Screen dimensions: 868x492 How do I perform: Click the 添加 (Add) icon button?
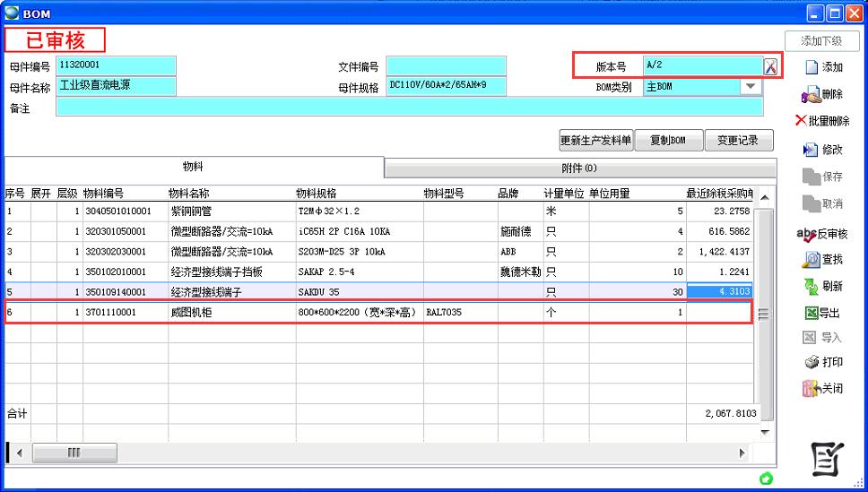click(811, 67)
